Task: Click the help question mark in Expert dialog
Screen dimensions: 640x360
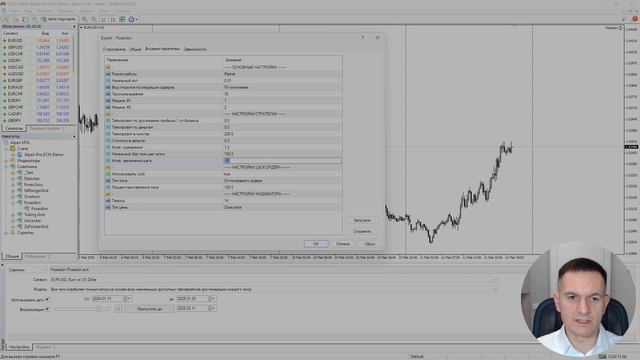Action: [x=362, y=38]
